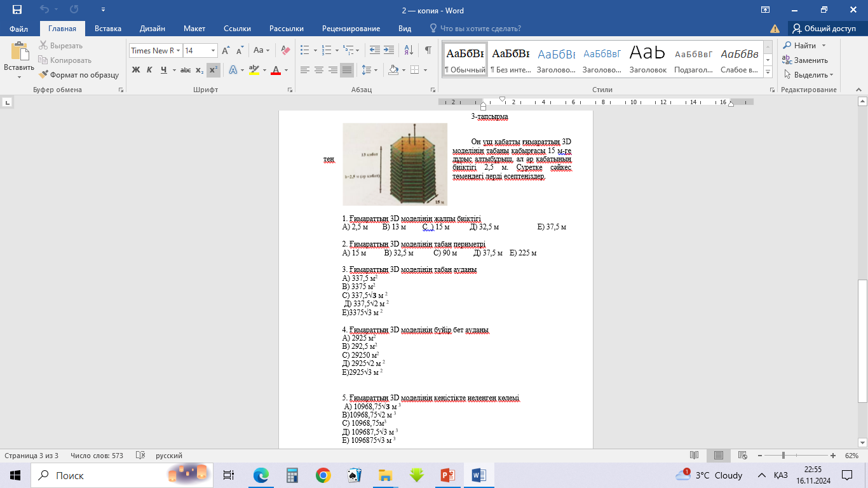Click the Increase Font Size icon
The image size is (868, 488).
point(226,50)
